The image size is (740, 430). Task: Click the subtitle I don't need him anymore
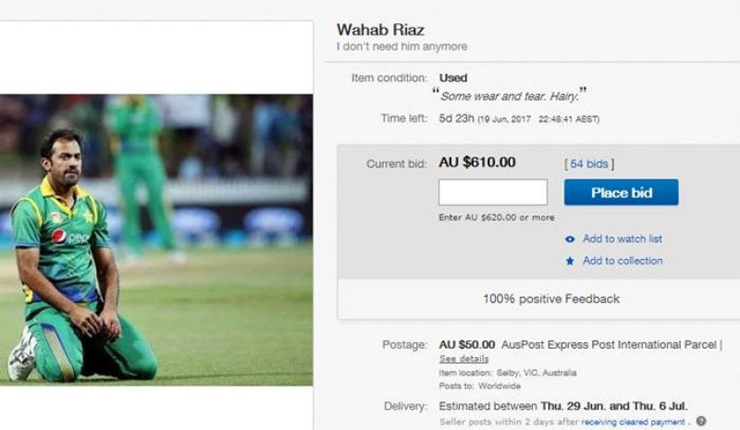point(402,47)
